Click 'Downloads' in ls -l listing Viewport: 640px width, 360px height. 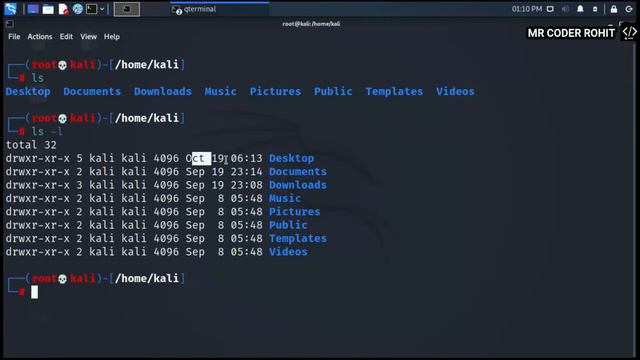pyautogui.click(x=298, y=185)
